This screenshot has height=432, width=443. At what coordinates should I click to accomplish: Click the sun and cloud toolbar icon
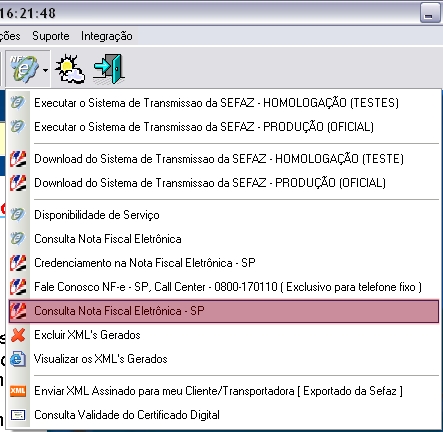tap(70, 69)
